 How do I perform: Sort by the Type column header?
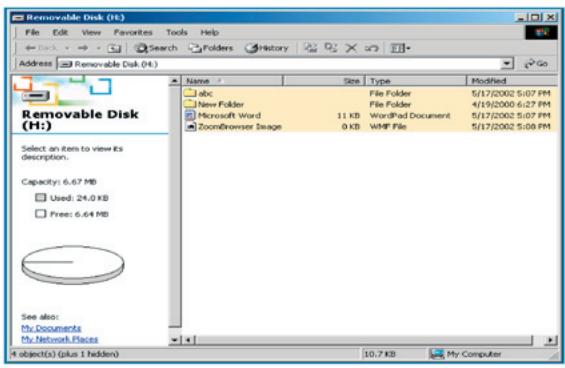pos(416,81)
